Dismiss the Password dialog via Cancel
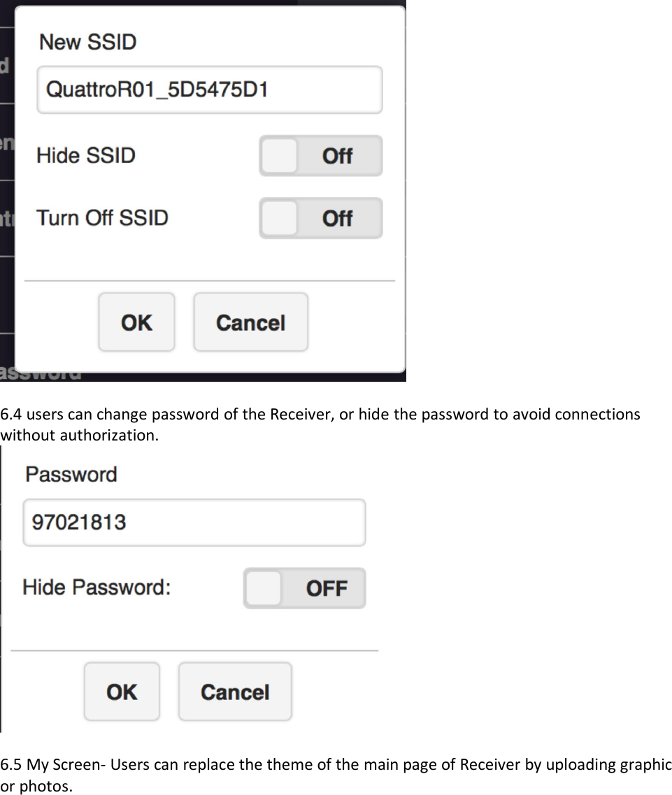This screenshot has height=795, width=672. [235, 692]
